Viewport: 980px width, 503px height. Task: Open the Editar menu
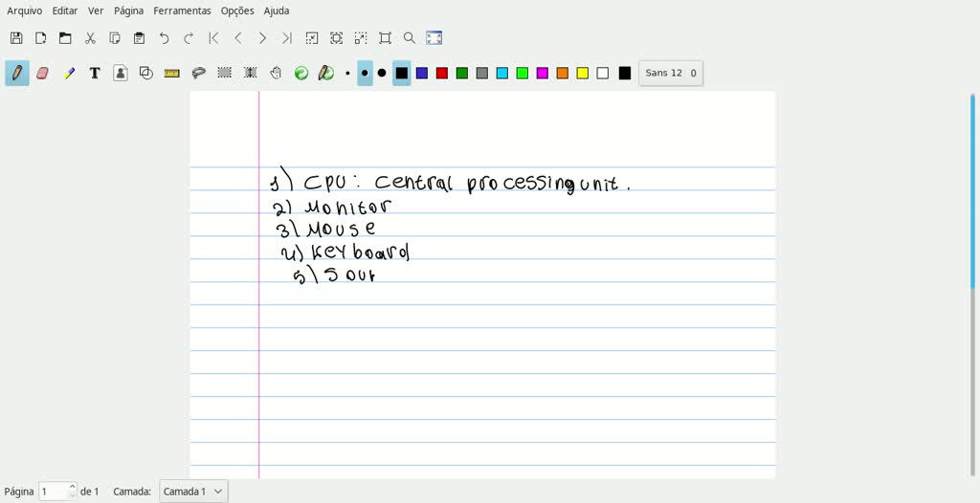(65, 11)
